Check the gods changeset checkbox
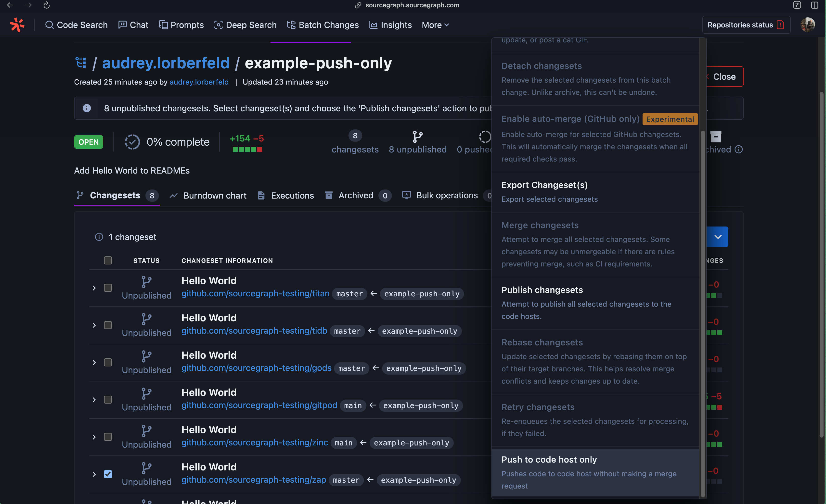 pos(108,362)
